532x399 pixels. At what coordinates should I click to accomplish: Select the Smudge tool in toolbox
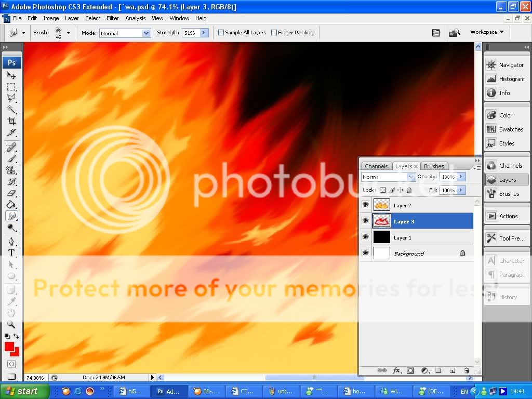11,216
